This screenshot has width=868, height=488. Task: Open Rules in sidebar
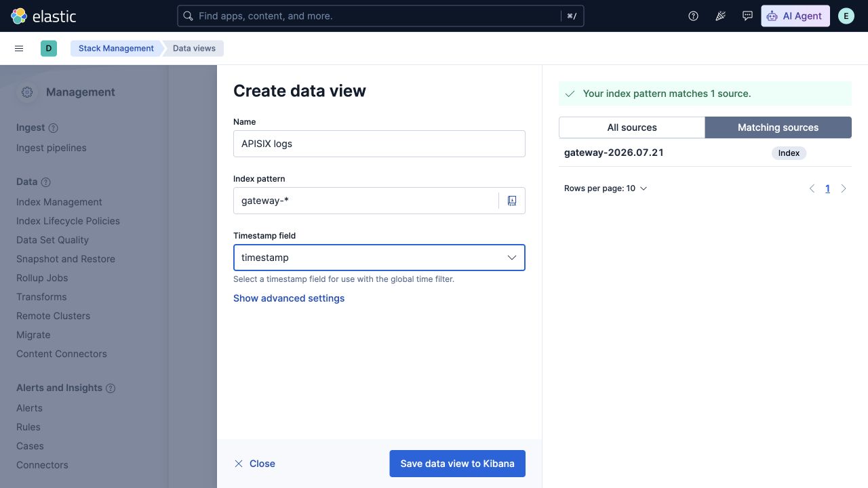[x=28, y=427]
